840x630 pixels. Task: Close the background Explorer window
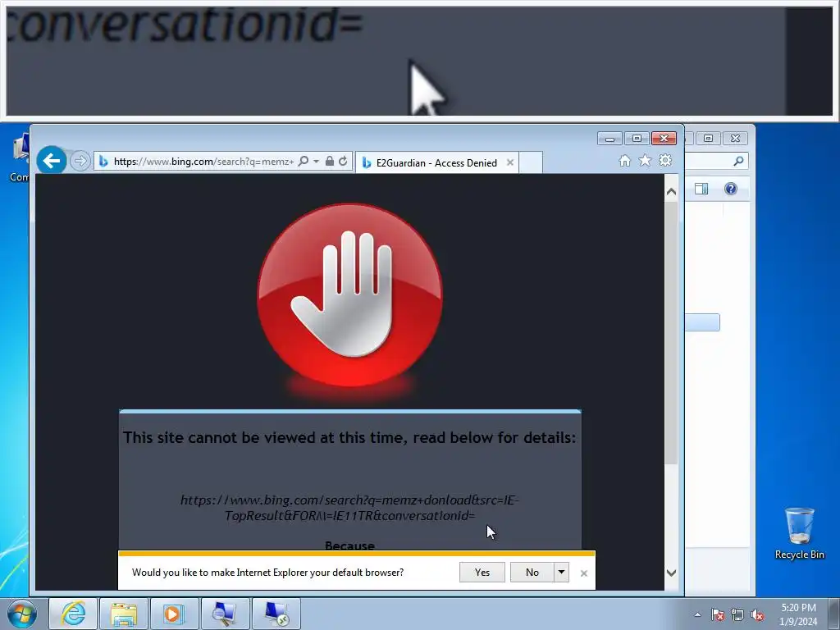click(x=736, y=139)
